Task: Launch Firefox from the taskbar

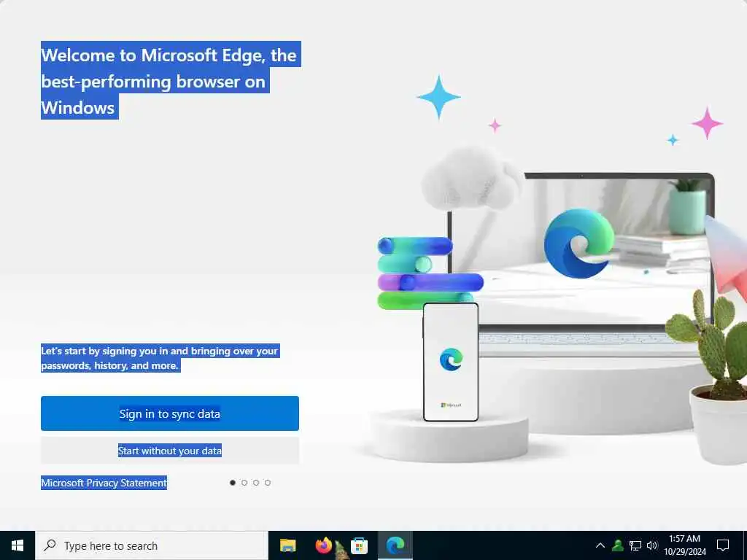Action: tap(323, 545)
